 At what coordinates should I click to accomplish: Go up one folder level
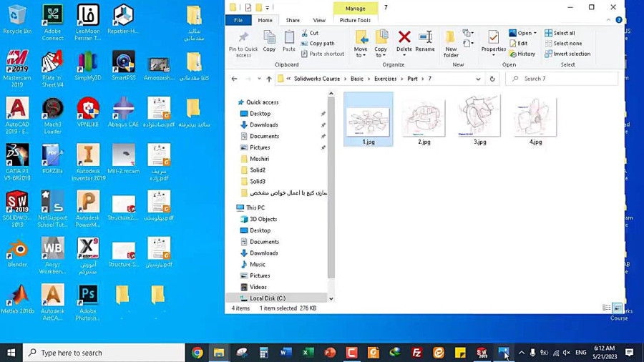[269, 79]
